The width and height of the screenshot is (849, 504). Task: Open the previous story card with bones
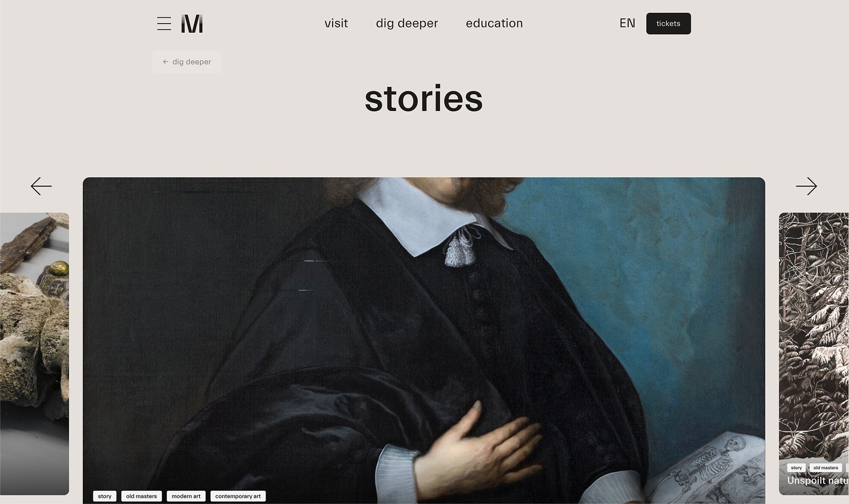[x=34, y=354]
